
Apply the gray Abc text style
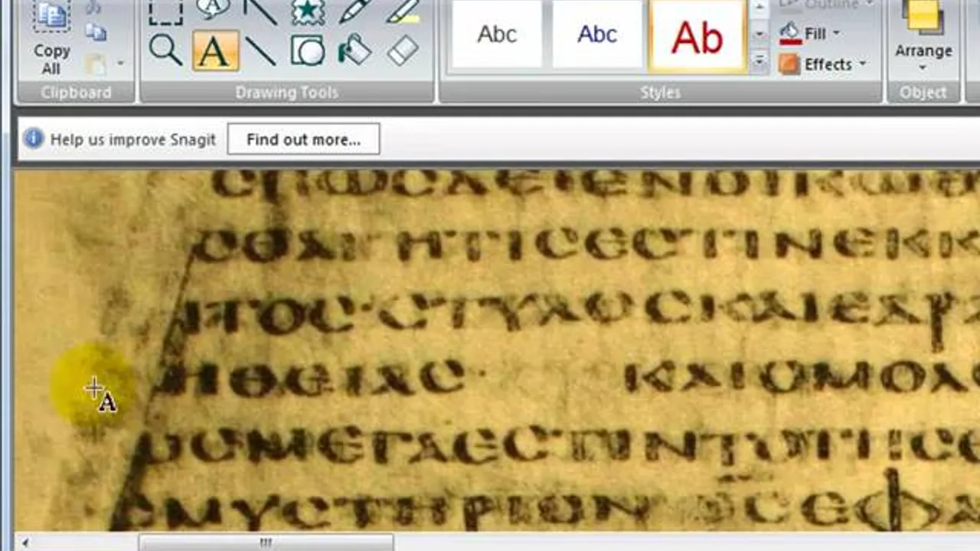coord(497,34)
